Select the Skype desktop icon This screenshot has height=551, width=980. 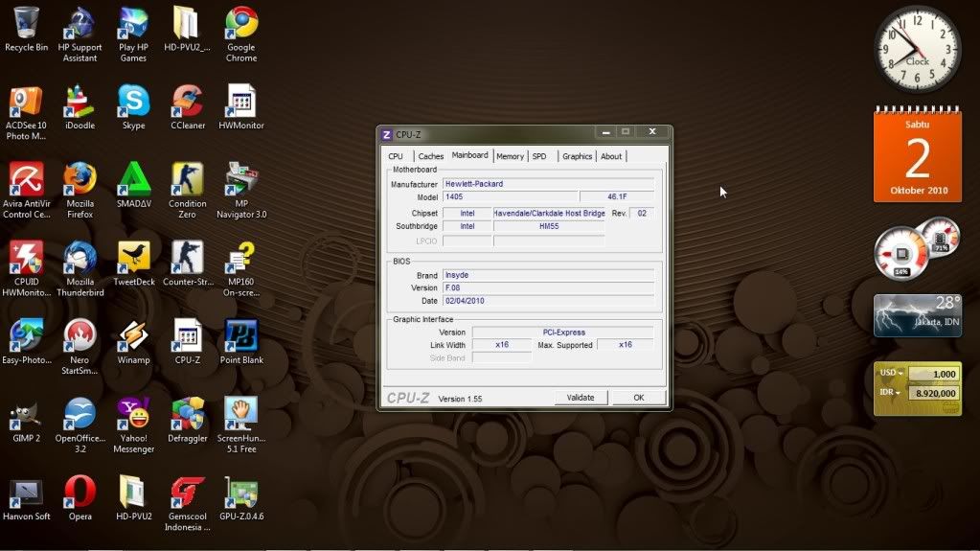[133, 107]
